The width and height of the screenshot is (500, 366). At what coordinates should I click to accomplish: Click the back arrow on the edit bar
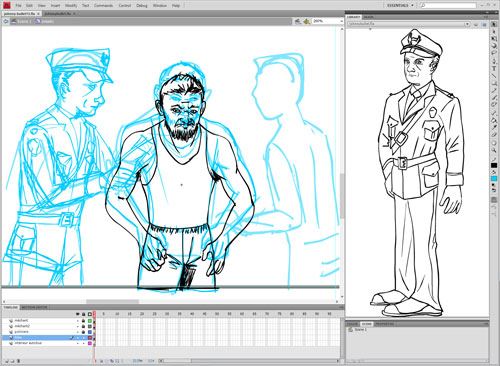coord(6,21)
